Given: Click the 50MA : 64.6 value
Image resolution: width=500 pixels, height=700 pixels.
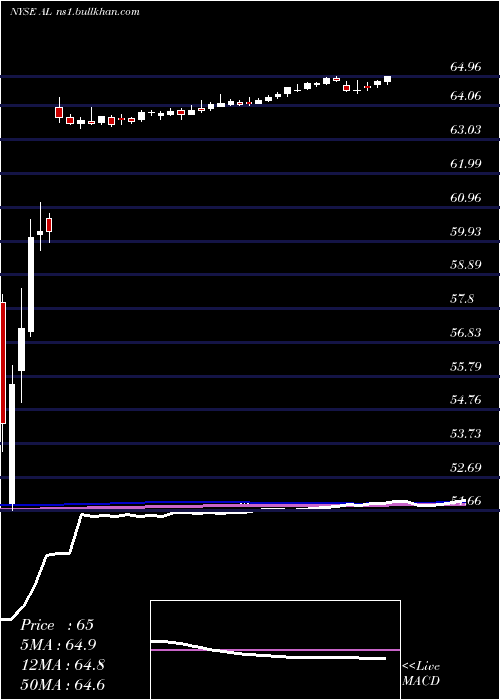Looking at the screenshot, I should pos(63,685).
